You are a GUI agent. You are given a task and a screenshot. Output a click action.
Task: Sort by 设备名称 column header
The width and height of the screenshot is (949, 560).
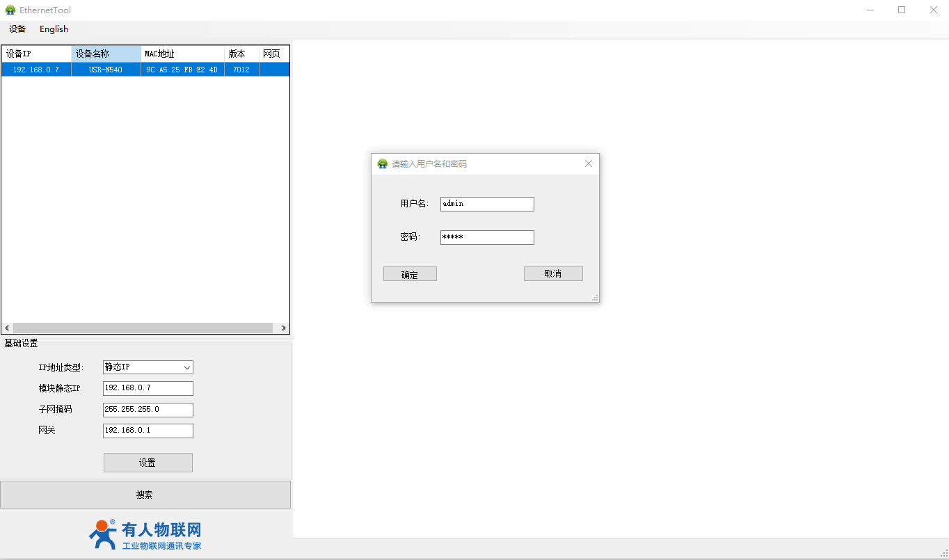point(106,54)
